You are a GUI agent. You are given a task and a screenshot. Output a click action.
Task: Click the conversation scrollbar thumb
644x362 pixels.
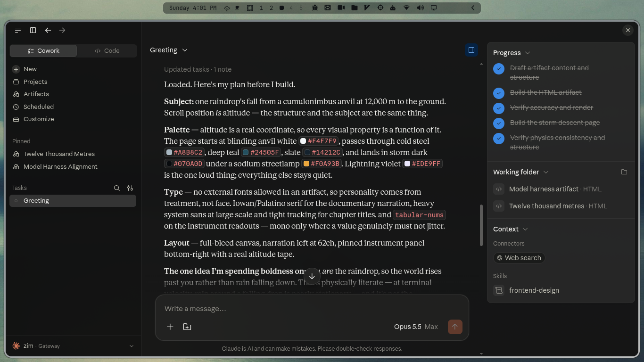(481, 225)
